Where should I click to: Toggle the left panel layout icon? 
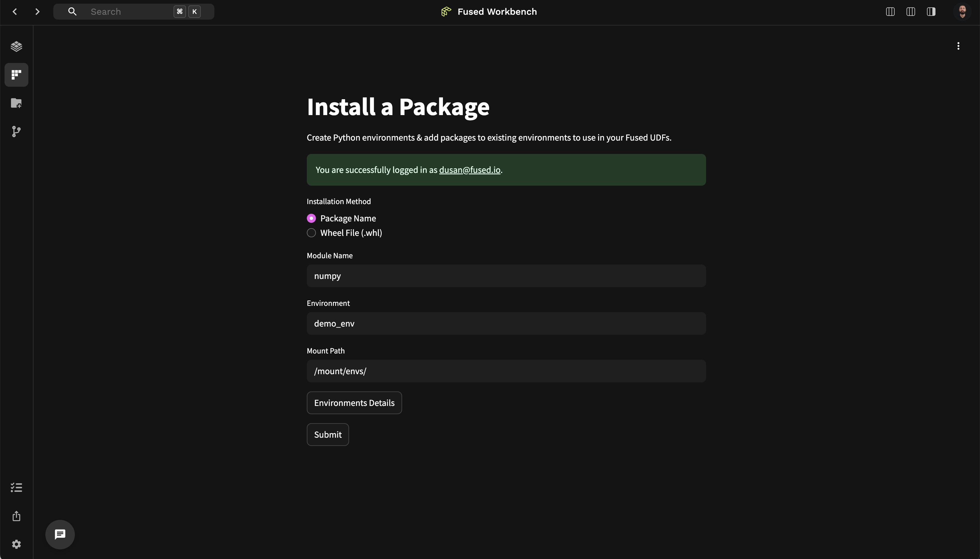[890, 12]
